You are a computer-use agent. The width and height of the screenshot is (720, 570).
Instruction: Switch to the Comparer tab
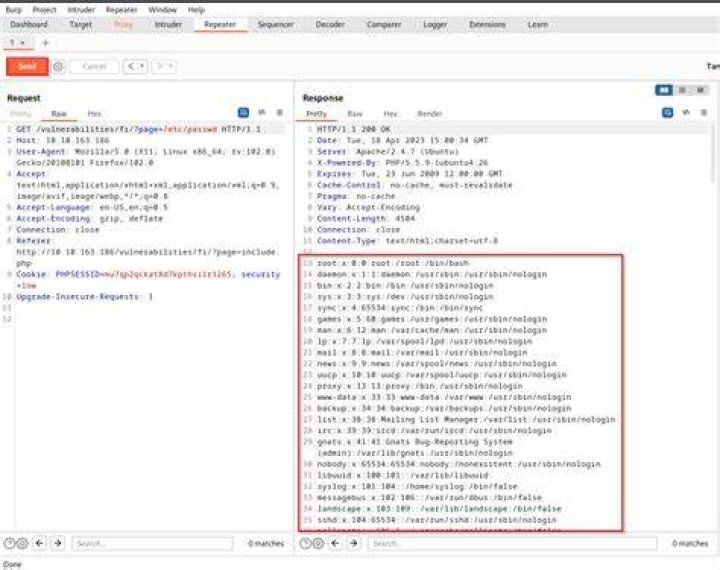383,24
